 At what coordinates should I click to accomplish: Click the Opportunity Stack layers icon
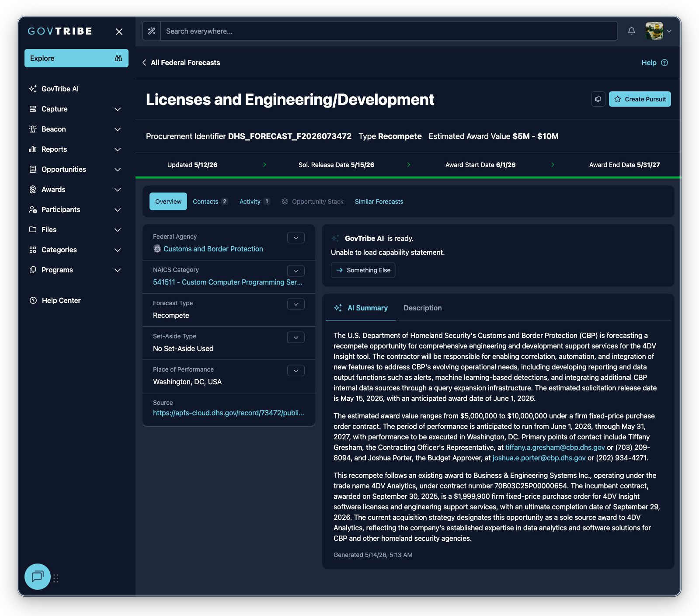(x=285, y=202)
